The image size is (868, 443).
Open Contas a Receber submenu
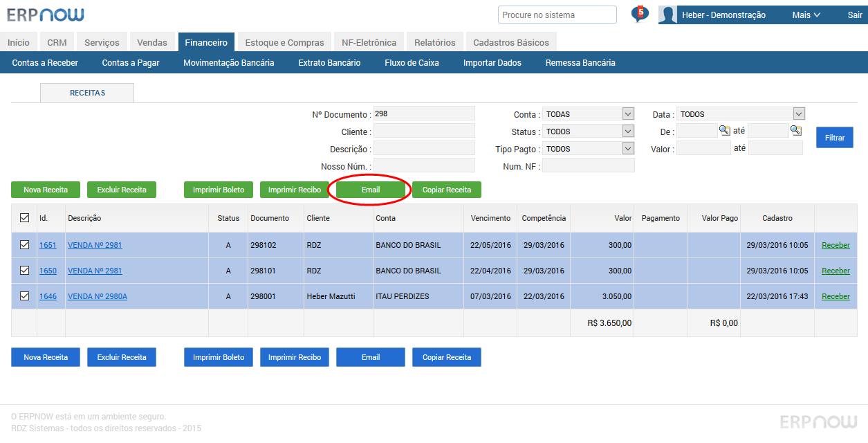click(x=45, y=62)
